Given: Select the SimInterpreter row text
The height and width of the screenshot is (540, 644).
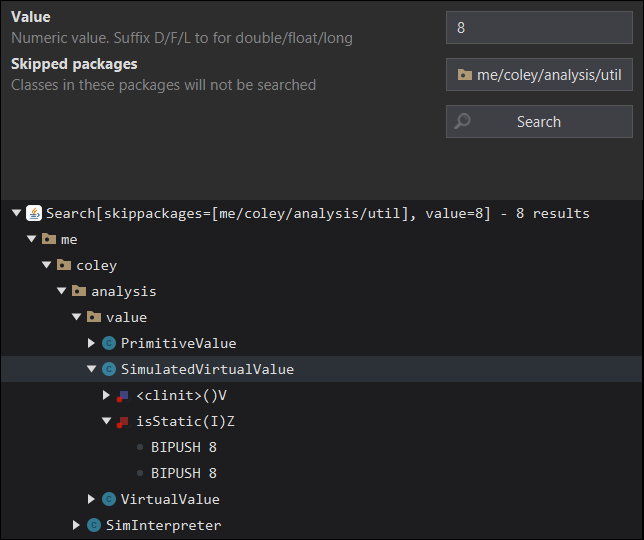Looking at the screenshot, I should point(163,525).
